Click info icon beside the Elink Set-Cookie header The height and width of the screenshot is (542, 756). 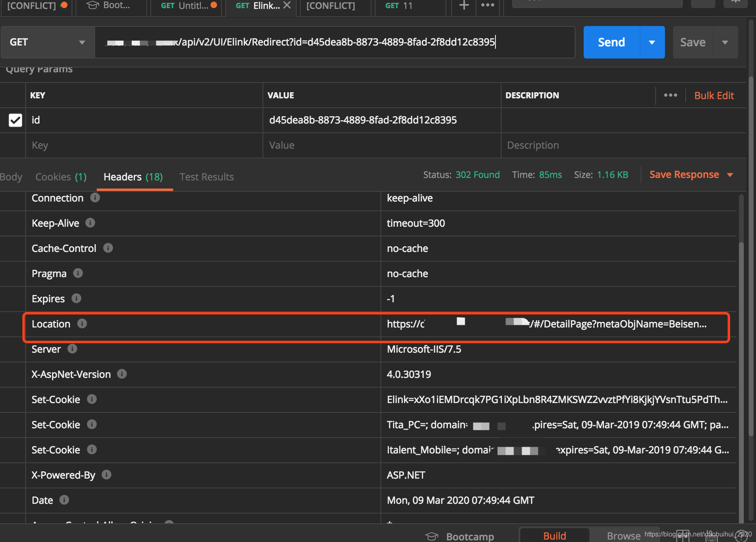pos(92,399)
